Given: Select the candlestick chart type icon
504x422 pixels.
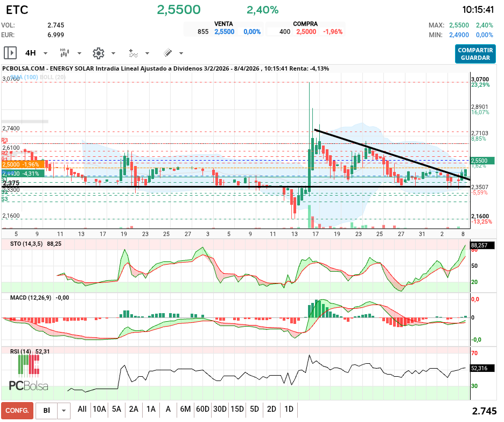Looking at the screenshot, I should click(x=65, y=53).
